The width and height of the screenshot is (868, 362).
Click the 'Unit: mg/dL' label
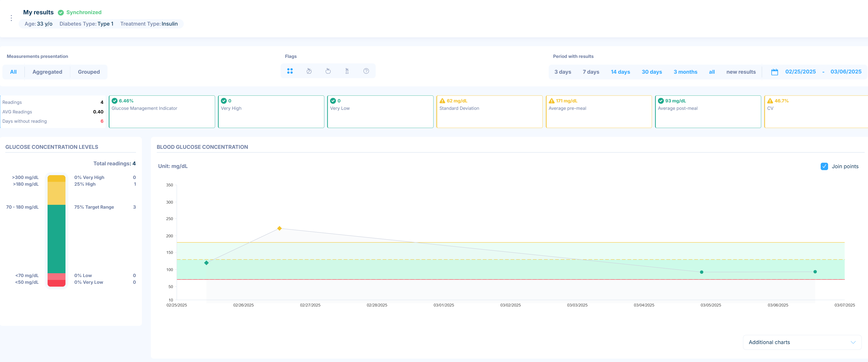[x=173, y=166]
